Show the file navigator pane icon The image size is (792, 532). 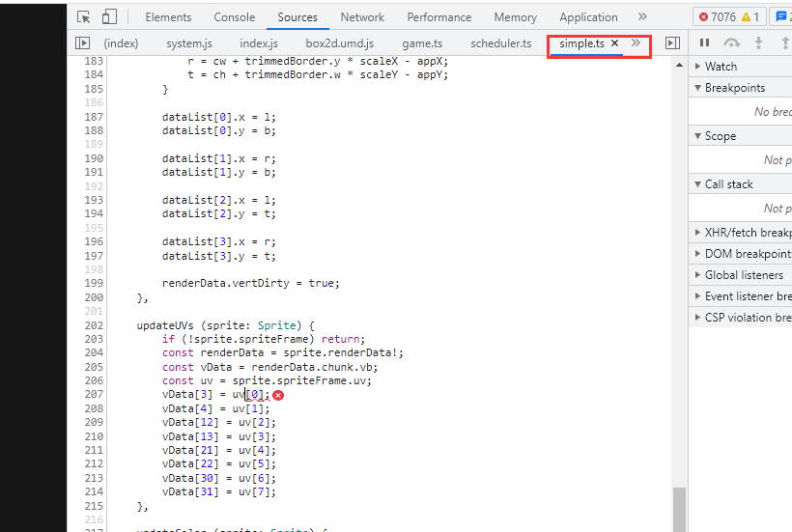click(x=82, y=43)
